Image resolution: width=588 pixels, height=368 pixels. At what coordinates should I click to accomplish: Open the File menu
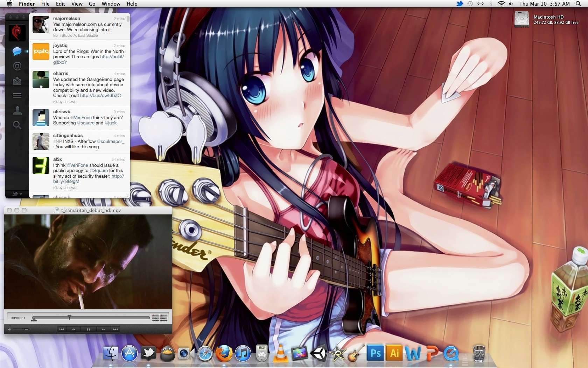point(45,4)
